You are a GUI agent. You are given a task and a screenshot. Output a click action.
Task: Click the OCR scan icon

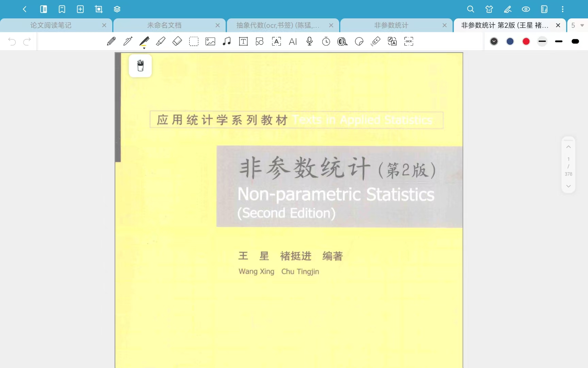point(409,42)
